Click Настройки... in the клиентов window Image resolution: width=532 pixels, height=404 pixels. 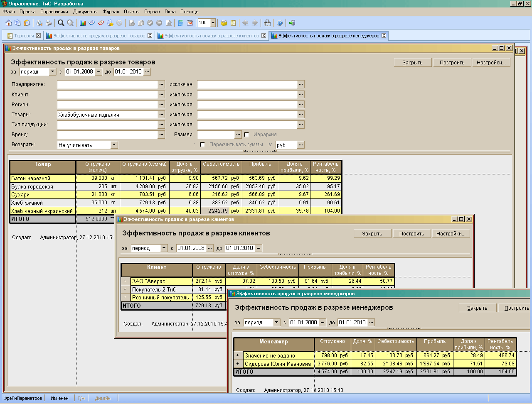pos(451,234)
